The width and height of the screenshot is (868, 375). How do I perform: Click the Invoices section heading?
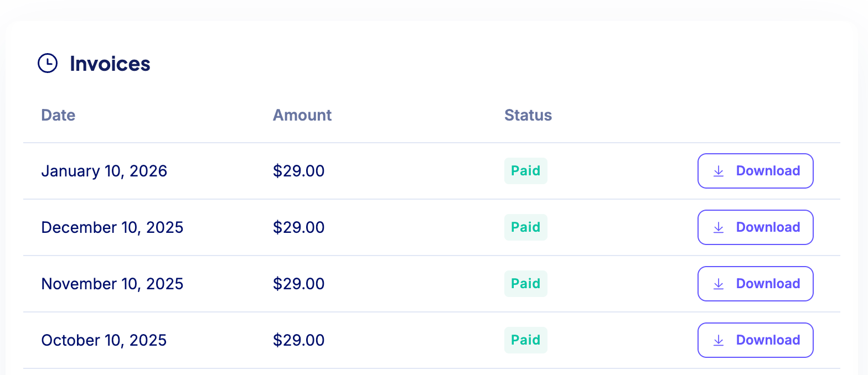click(110, 64)
